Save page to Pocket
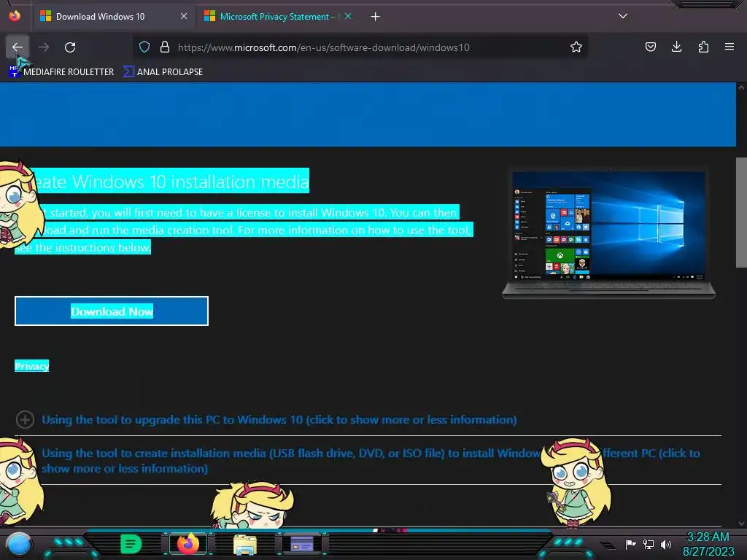 tap(650, 47)
